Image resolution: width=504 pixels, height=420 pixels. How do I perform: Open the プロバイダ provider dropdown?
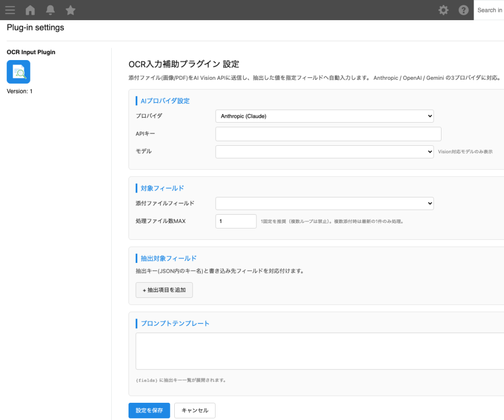click(x=324, y=116)
